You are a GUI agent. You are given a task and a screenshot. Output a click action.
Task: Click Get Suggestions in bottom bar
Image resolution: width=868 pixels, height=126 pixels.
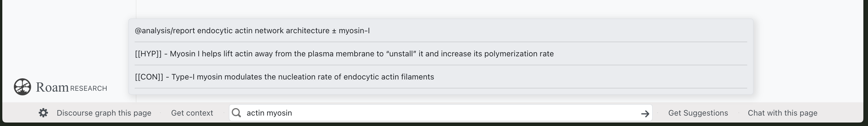coord(698,113)
